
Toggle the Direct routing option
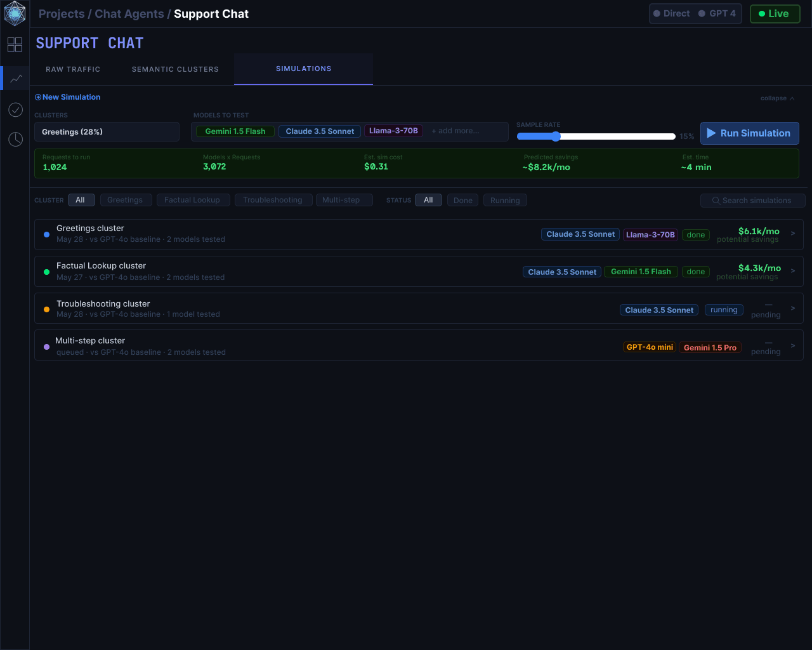672,13
